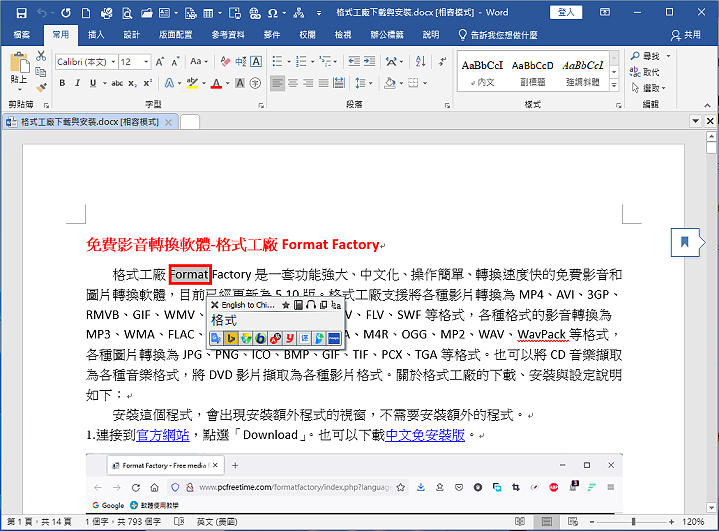This screenshot has height=531, width=719.
Task: Apply the 副標題 style
Action: [x=533, y=72]
